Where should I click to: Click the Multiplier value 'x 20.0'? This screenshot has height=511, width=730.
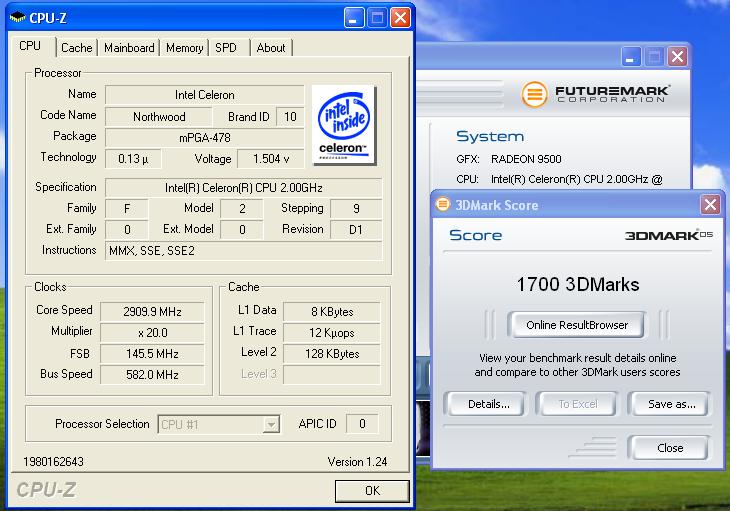point(152,333)
